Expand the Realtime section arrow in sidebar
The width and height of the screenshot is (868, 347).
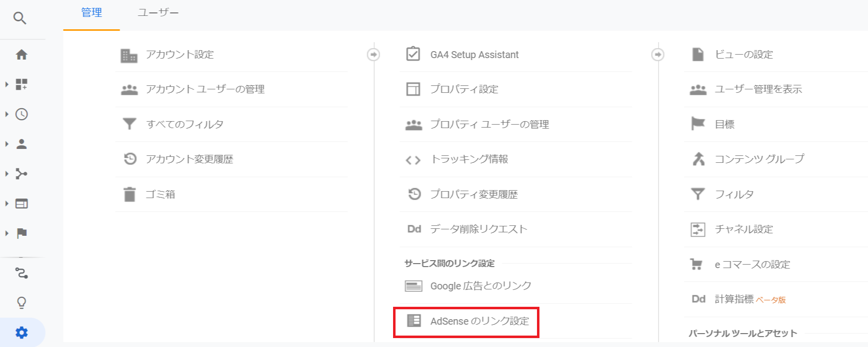click(7, 114)
